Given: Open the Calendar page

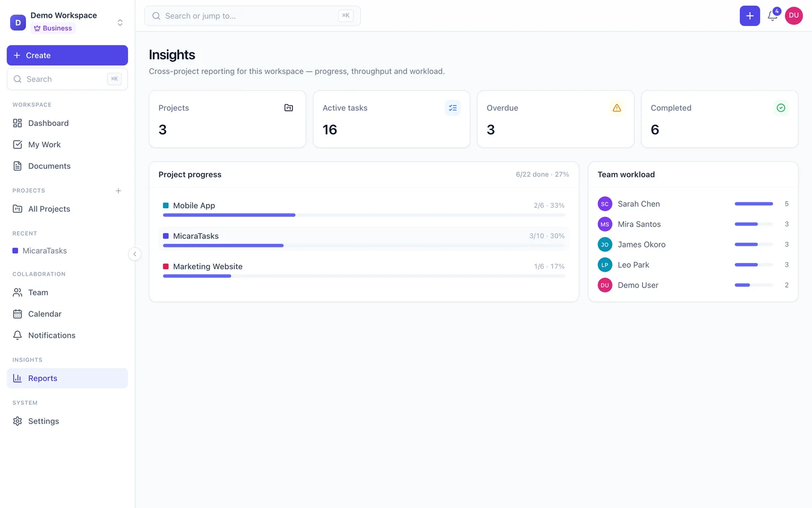Looking at the screenshot, I should (67, 314).
